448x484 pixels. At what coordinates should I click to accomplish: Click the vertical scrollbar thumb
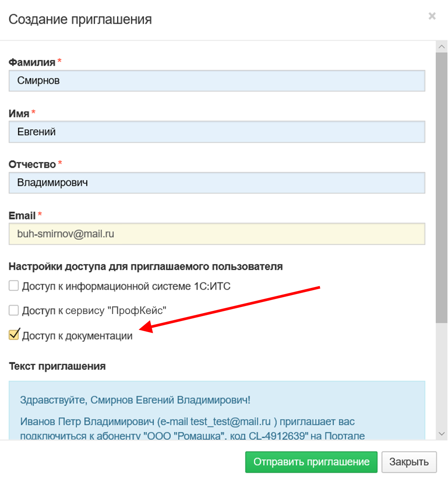(x=440, y=185)
